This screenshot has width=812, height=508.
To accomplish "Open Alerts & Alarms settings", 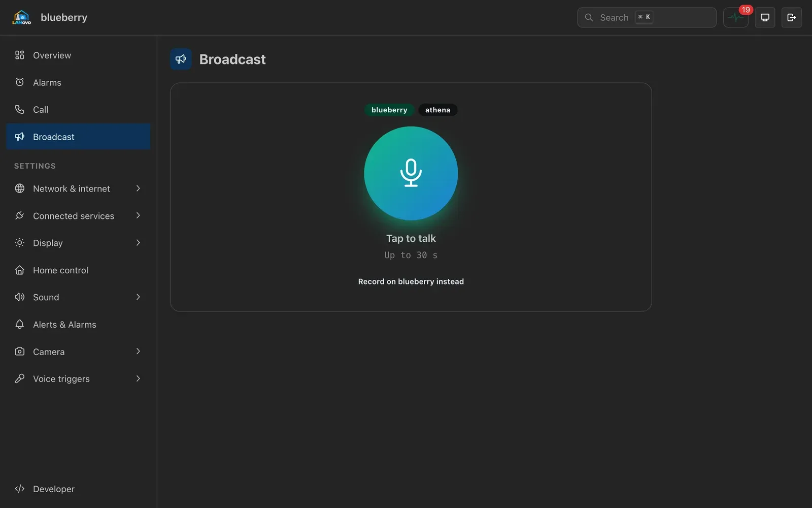I will pos(78,324).
